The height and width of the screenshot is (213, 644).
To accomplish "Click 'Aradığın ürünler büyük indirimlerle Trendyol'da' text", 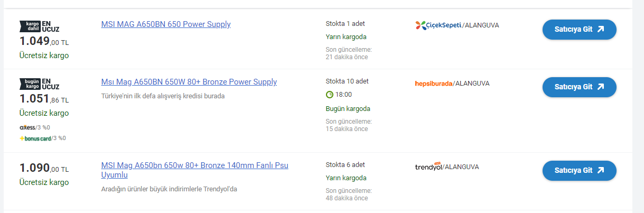I will click(169, 189).
